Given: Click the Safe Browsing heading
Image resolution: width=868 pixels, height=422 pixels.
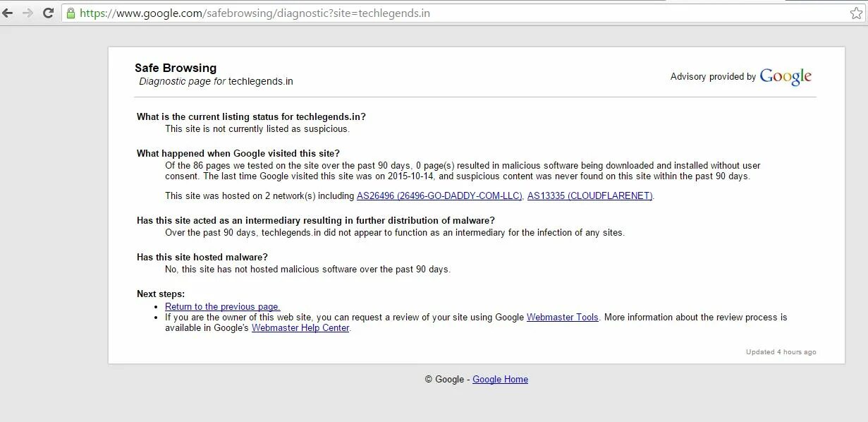Looking at the screenshot, I should tap(176, 68).
